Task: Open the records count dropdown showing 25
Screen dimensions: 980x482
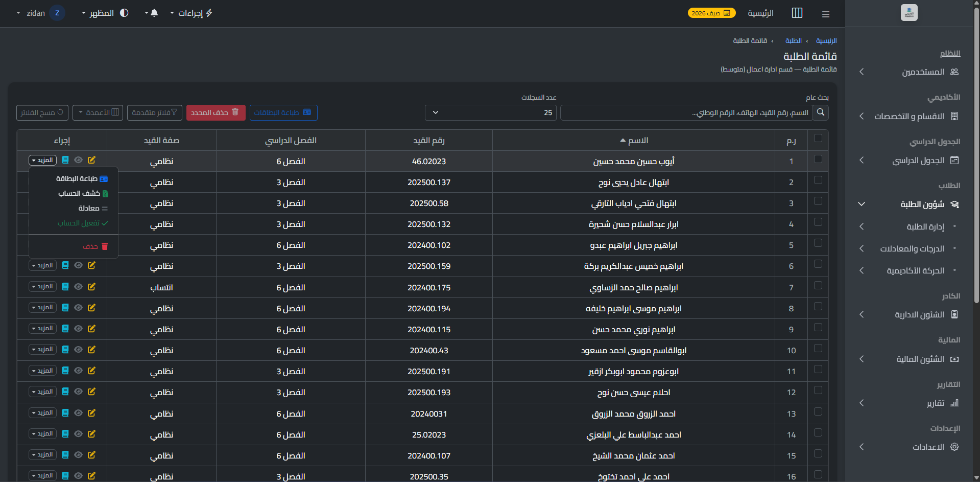Action: (491, 112)
